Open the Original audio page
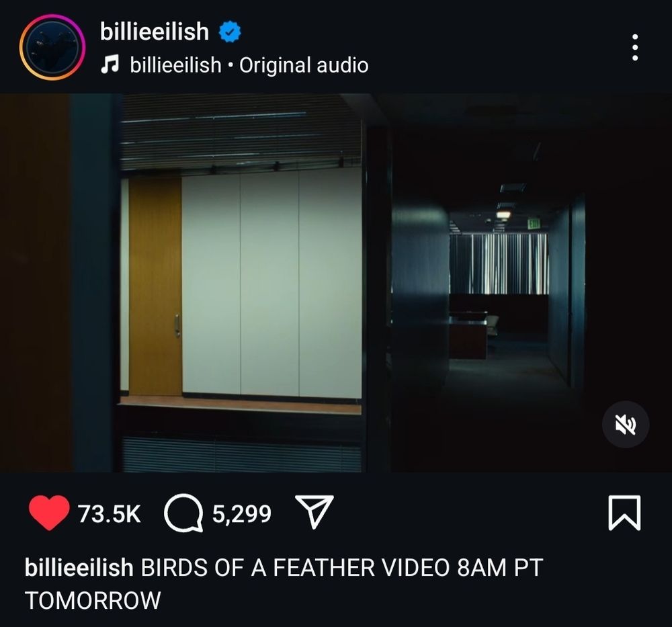The image size is (672, 627). [x=304, y=65]
